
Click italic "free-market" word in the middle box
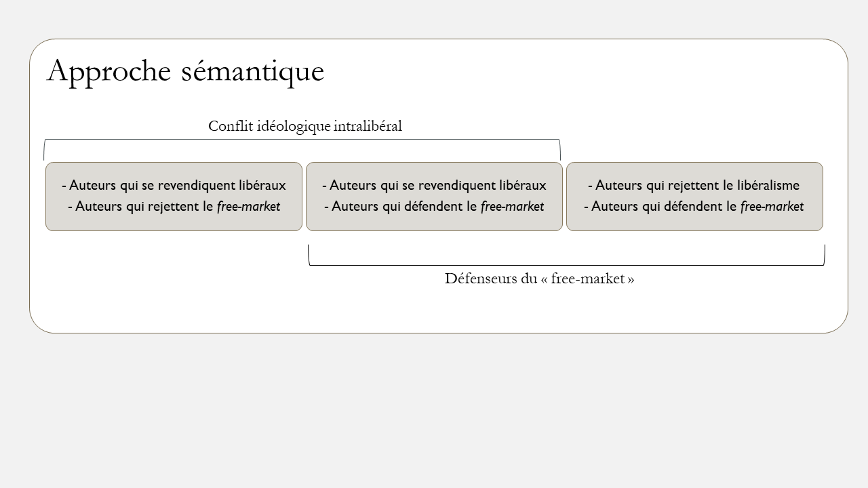point(512,206)
